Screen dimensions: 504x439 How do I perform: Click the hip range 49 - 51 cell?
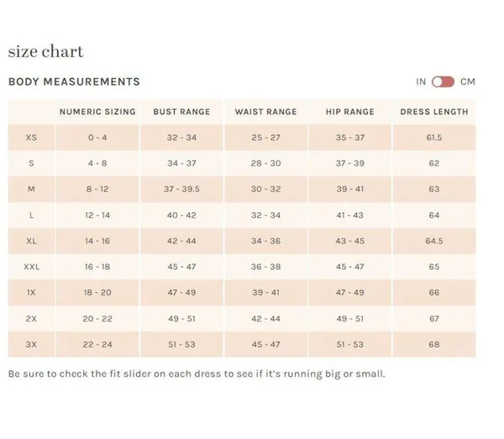click(x=350, y=319)
